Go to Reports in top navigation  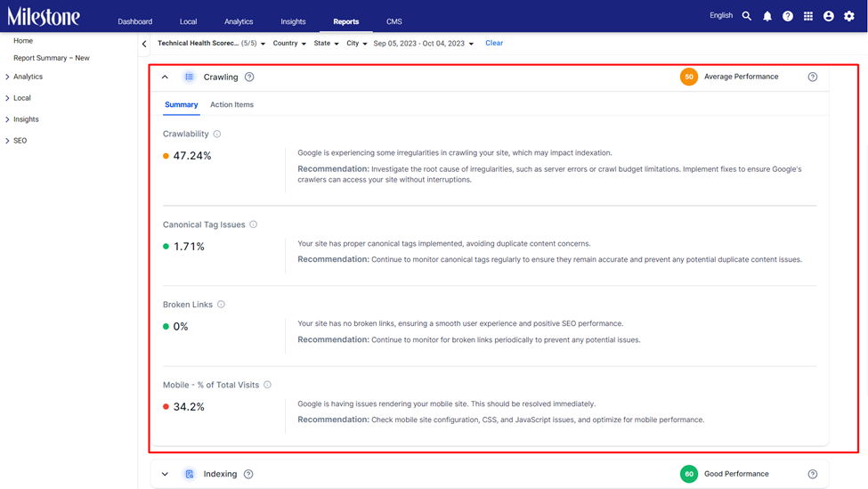[346, 21]
